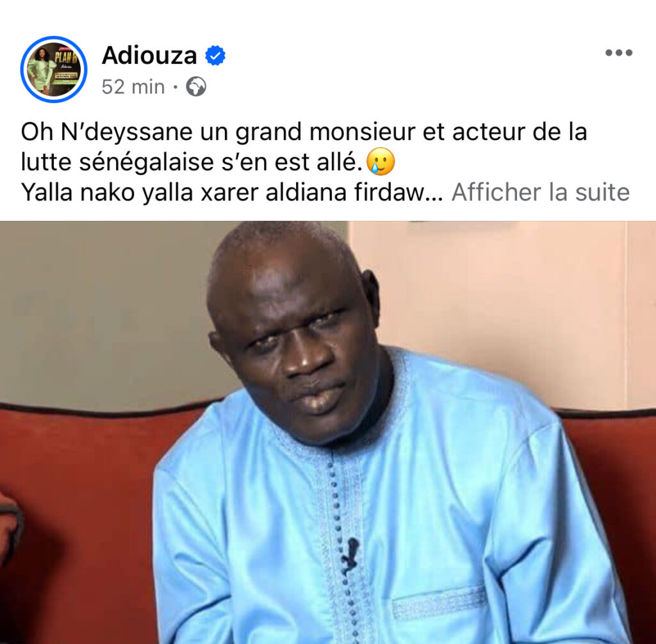Image resolution: width=656 pixels, height=644 pixels.
Task: Click the text lutte sénégalaise s'en est allé
Action: pos(192,162)
